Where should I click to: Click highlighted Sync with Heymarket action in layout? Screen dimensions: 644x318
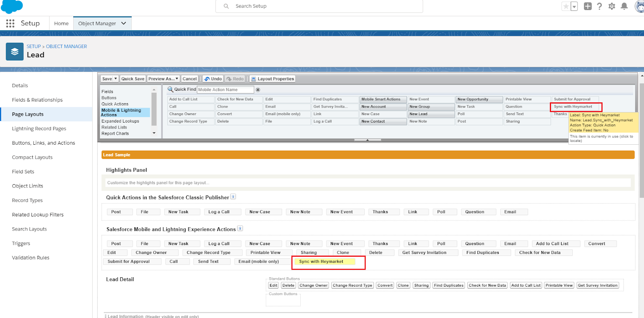tap(325, 262)
